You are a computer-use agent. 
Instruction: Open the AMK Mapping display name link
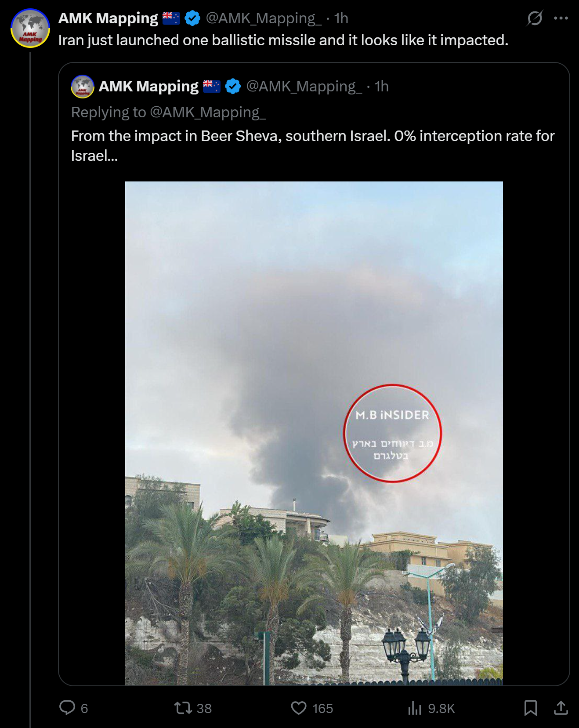click(108, 18)
